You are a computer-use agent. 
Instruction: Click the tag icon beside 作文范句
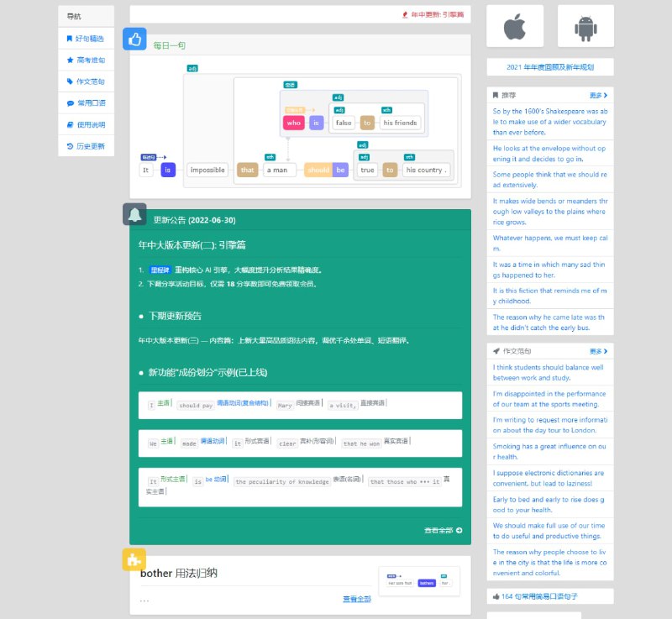pyautogui.click(x=71, y=81)
